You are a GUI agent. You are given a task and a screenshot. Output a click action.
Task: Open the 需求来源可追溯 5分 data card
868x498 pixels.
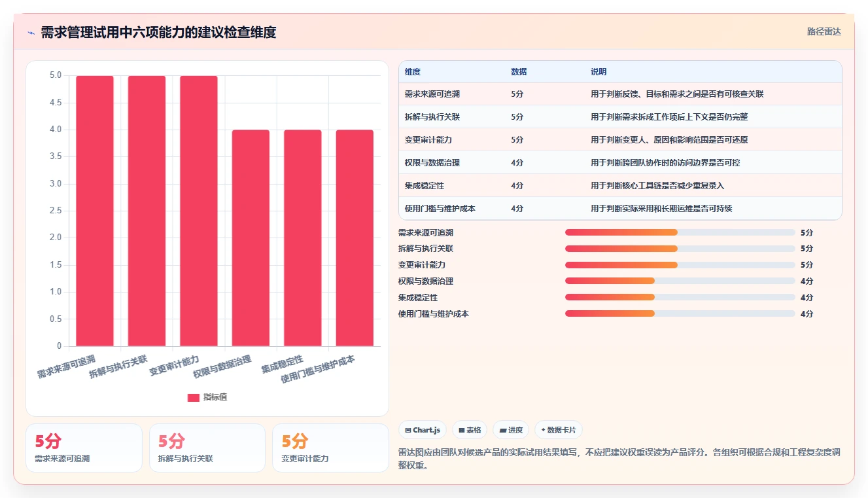[84, 448]
